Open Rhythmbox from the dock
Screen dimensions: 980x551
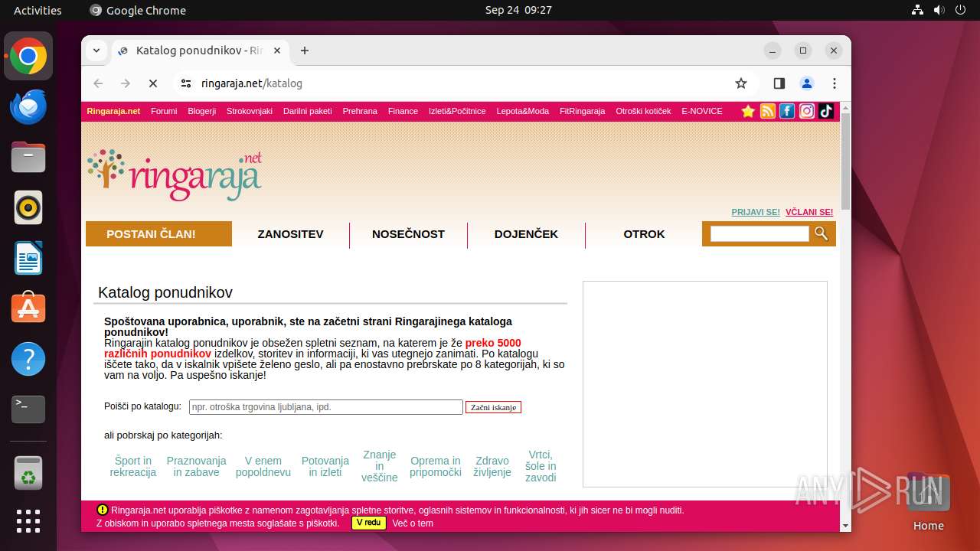click(x=28, y=207)
